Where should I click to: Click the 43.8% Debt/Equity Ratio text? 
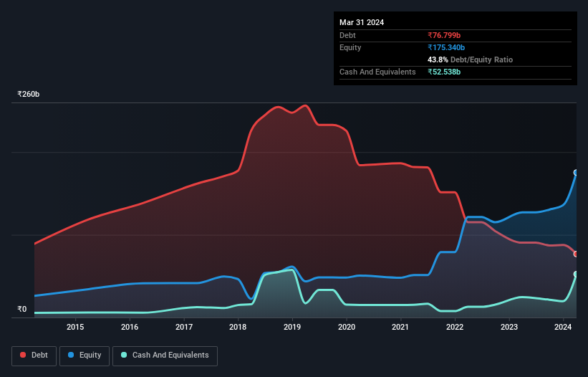point(471,59)
